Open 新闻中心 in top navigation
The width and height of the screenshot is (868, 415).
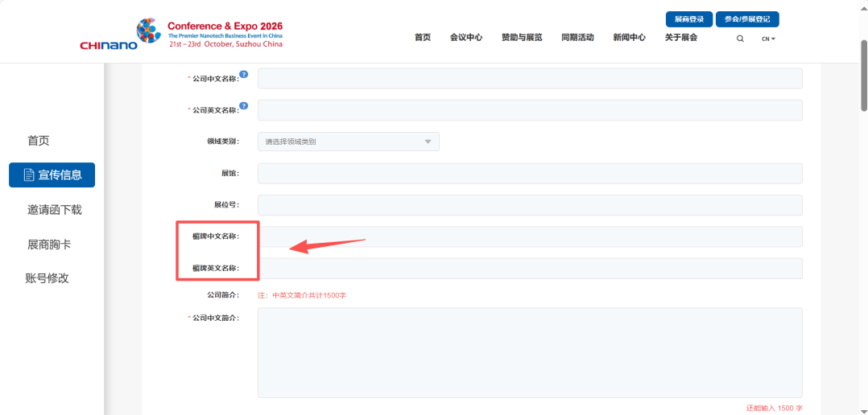pos(629,38)
